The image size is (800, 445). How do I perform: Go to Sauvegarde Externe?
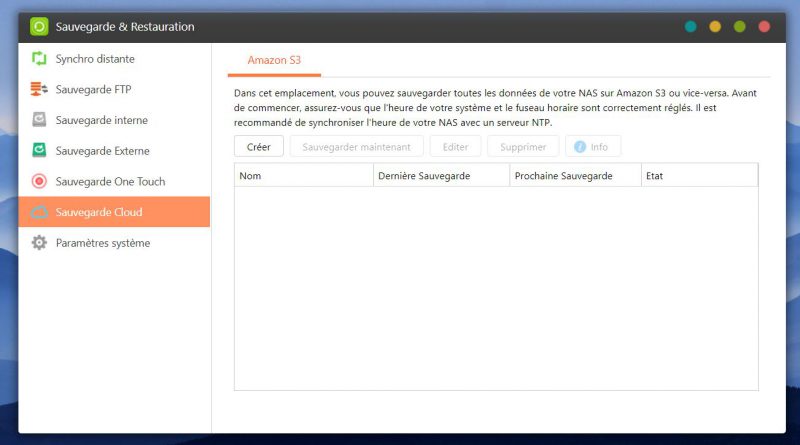pyautogui.click(x=114, y=151)
